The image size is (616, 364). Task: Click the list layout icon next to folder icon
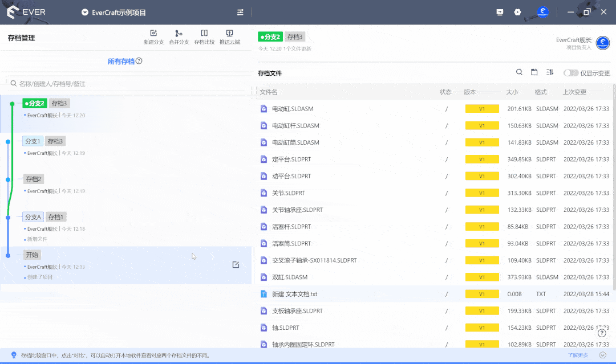[550, 72]
